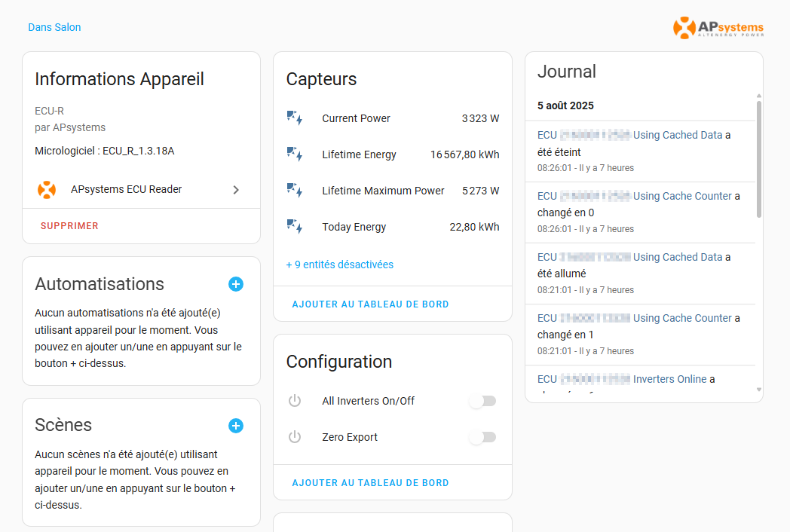The height and width of the screenshot is (532, 790).
Task: Click the Today Energy sensor icon
Action: 295,228
